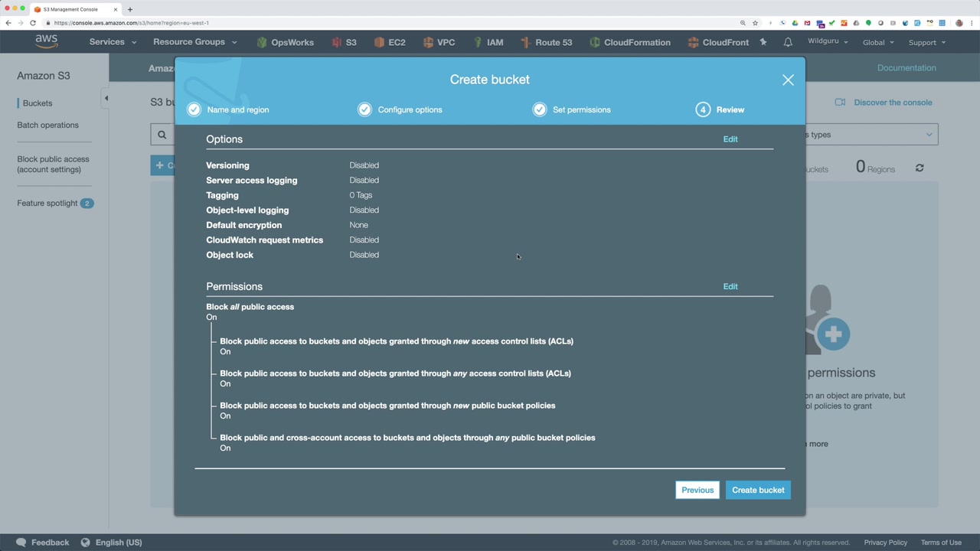Click the CloudWatch request metrics label

coord(264,240)
